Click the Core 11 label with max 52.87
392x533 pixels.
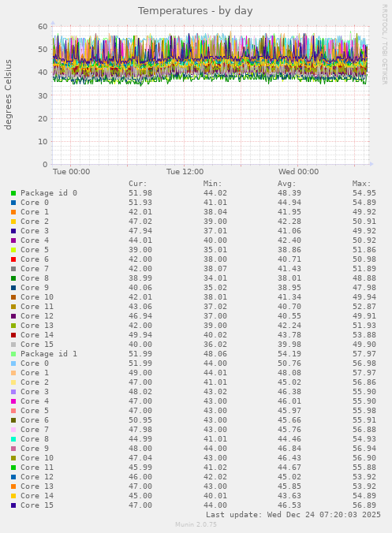(x=37, y=307)
